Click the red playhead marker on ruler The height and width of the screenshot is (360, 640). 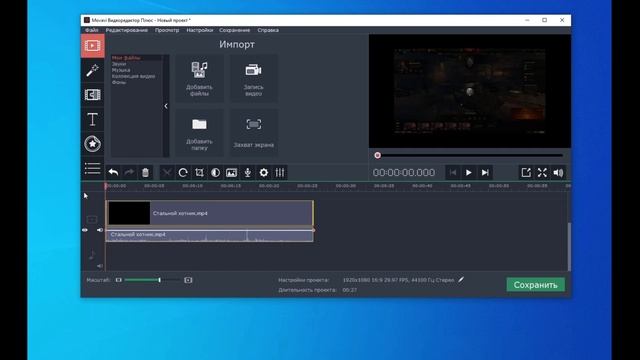(106, 186)
